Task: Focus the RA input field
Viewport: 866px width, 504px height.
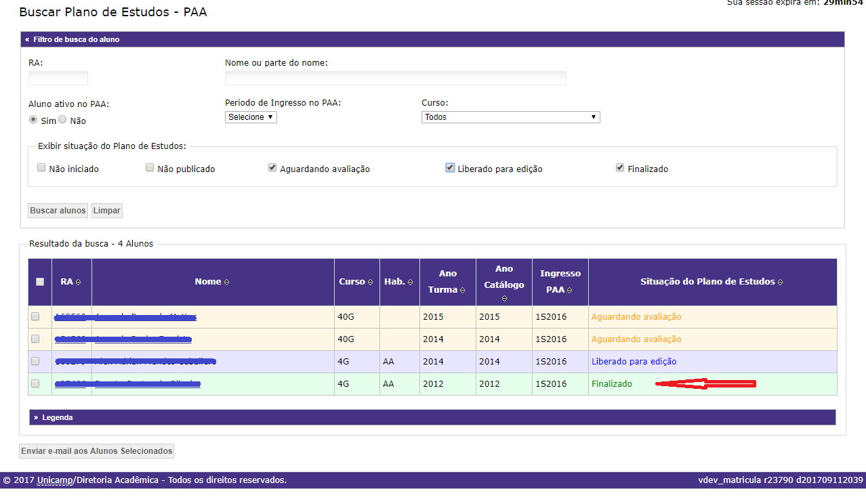Action: tap(58, 78)
